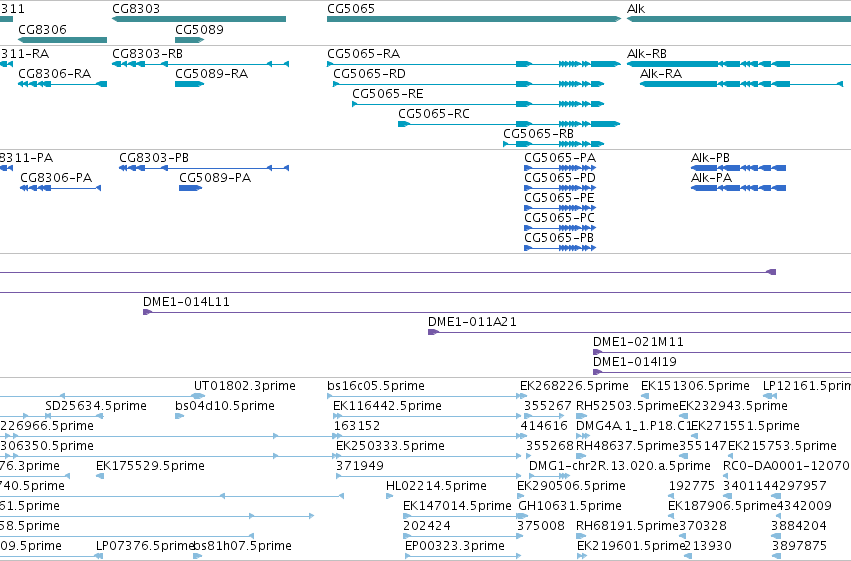Select EST bs16c05.5prime
This screenshot has width=851, height=561.
click(x=376, y=386)
